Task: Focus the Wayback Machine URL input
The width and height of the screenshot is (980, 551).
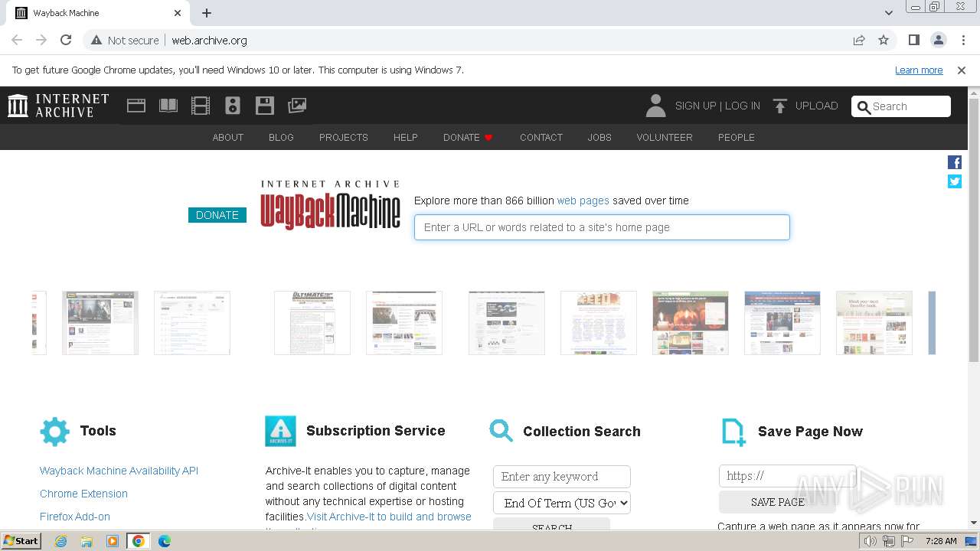Action: tap(602, 227)
